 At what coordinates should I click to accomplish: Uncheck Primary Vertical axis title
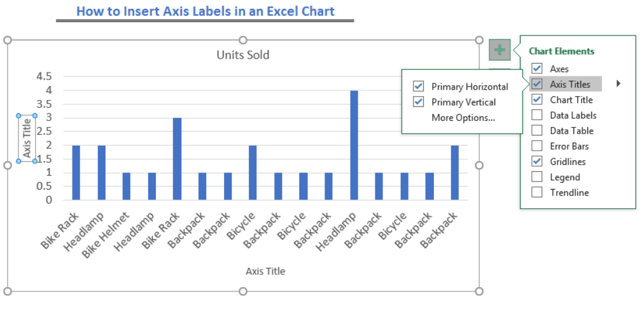[x=419, y=102]
